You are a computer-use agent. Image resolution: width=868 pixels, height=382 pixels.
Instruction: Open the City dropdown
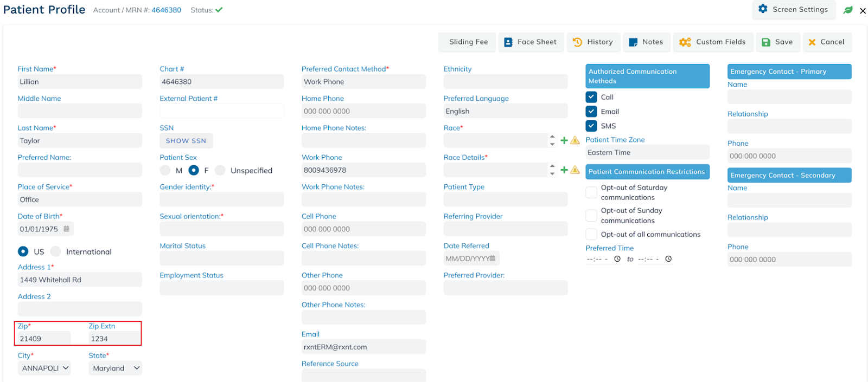click(x=44, y=368)
